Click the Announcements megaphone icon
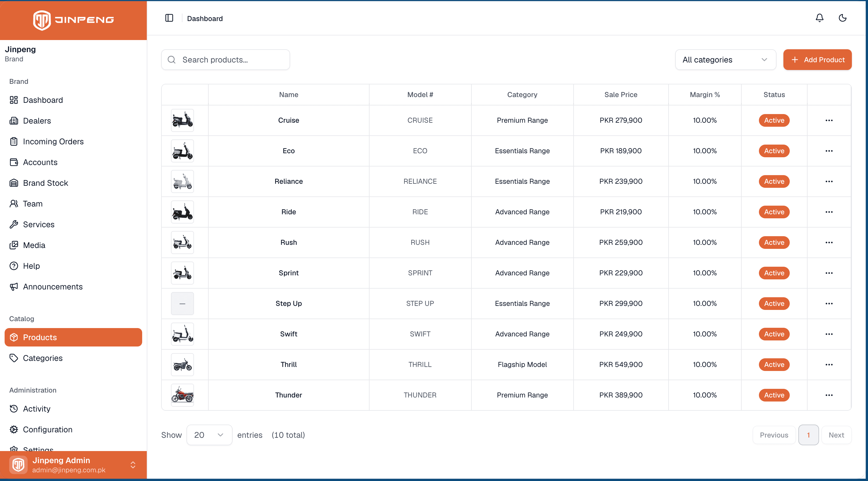The width and height of the screenshot is (868, 481). coord(14,287)
